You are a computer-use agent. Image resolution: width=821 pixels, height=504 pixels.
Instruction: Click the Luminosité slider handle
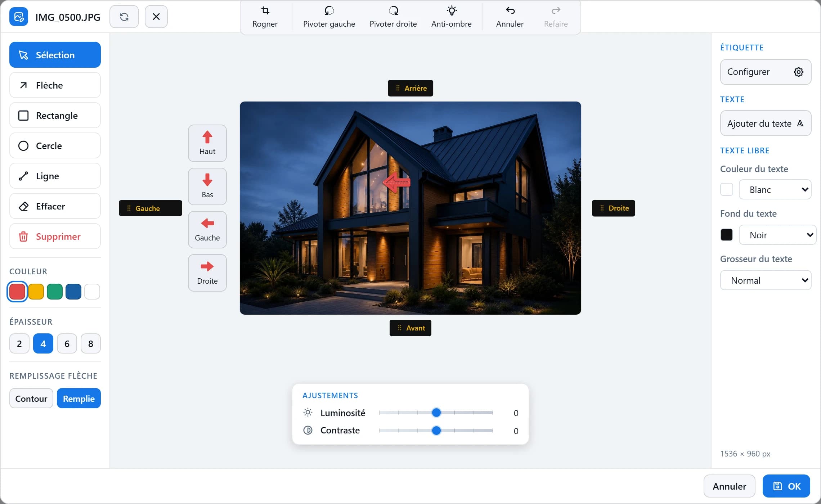coord(436,413)
